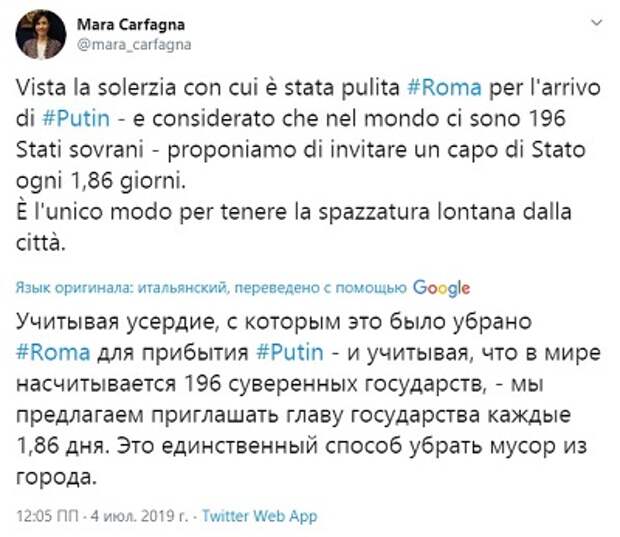Open the #Roma hashtag in the Italian text
Viewport: 620px width, 537px height.
(x=444, y=87)
